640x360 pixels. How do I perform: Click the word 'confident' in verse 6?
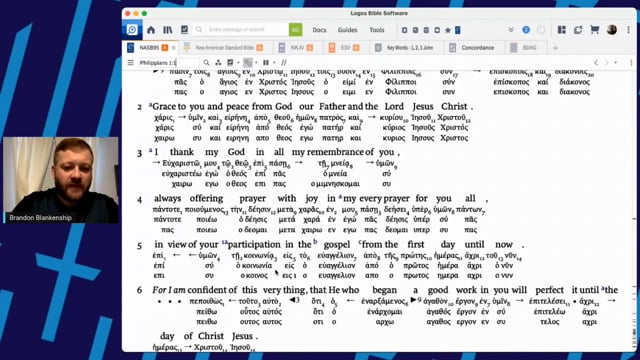tap(207, 290)
